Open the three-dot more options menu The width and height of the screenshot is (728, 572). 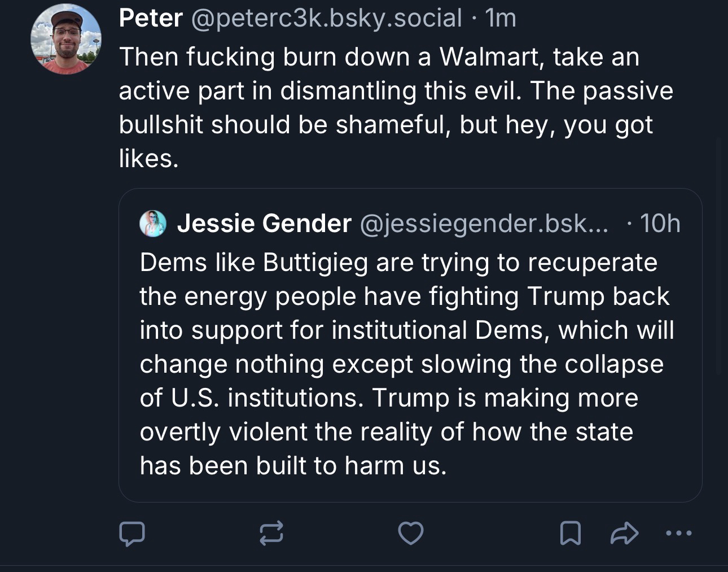point(678,533)
